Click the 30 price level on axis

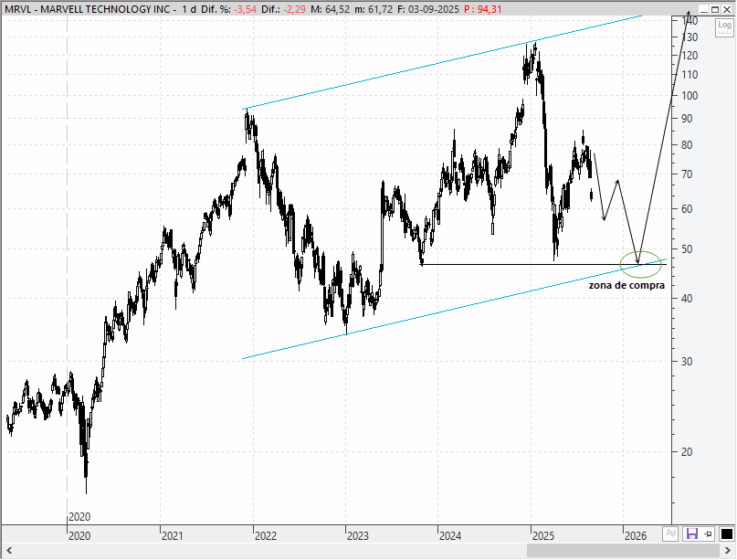coord(687,362)
